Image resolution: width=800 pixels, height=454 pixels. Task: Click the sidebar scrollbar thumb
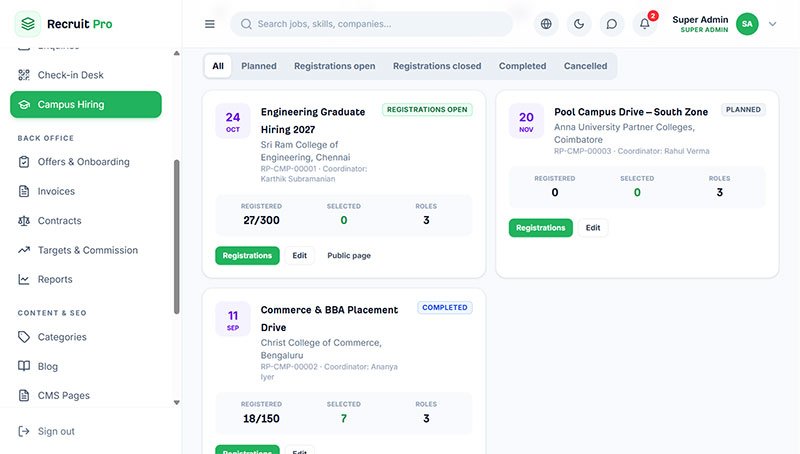177,237
